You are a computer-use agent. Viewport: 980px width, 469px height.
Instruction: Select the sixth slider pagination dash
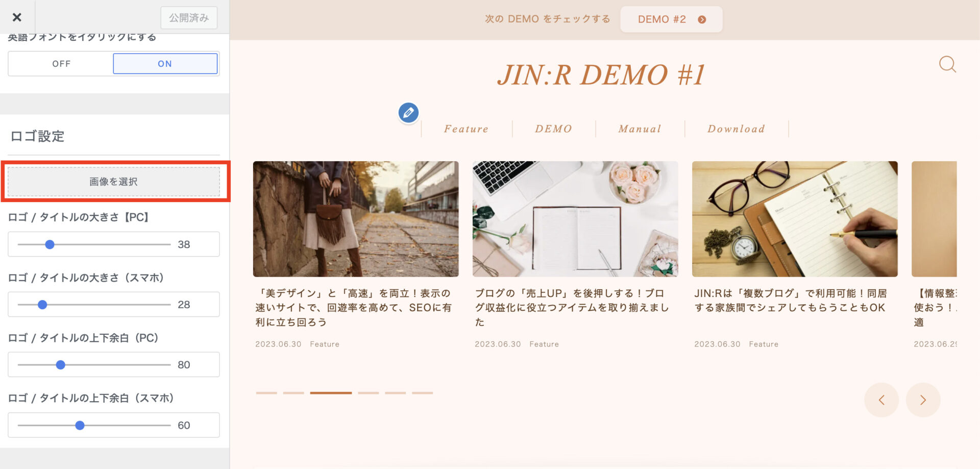coord(423,393)
